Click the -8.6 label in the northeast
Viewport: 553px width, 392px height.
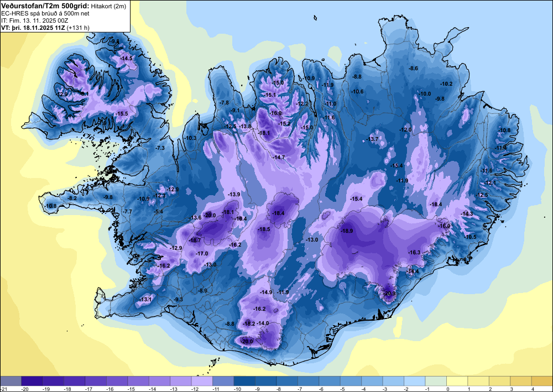tap(413, 68)
